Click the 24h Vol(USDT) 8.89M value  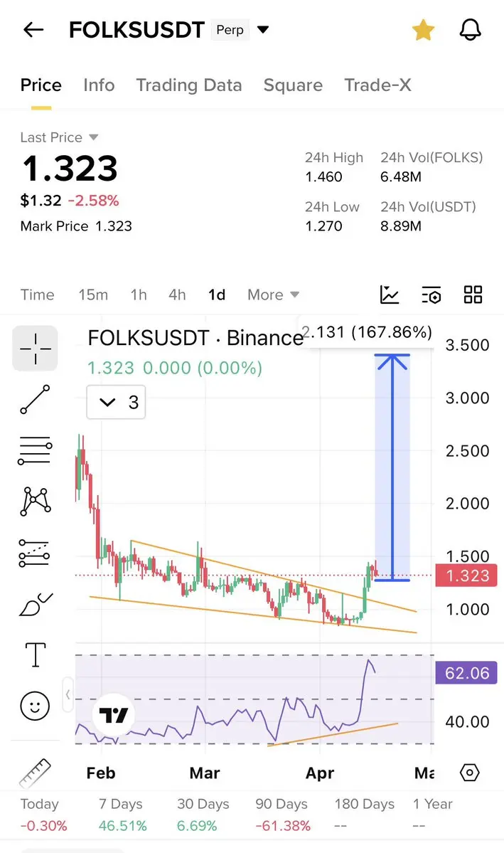click(401, 226)
